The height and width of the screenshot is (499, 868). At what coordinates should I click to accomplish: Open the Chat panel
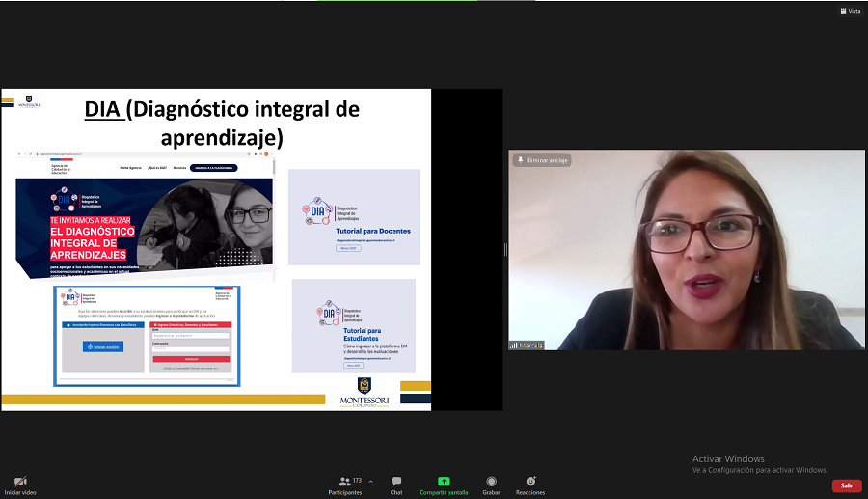pos(396,485)
